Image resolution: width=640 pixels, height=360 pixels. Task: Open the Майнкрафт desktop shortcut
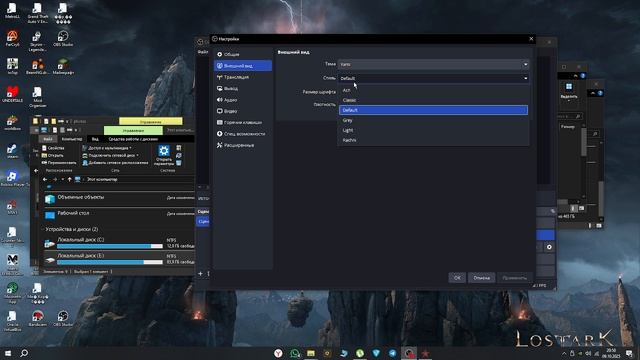pyautogui.click(x=63, y=66)
